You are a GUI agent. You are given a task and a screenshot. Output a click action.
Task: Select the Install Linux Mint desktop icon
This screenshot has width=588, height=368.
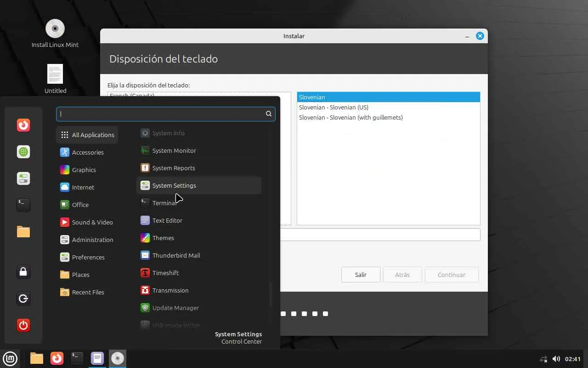coord(55,34)
